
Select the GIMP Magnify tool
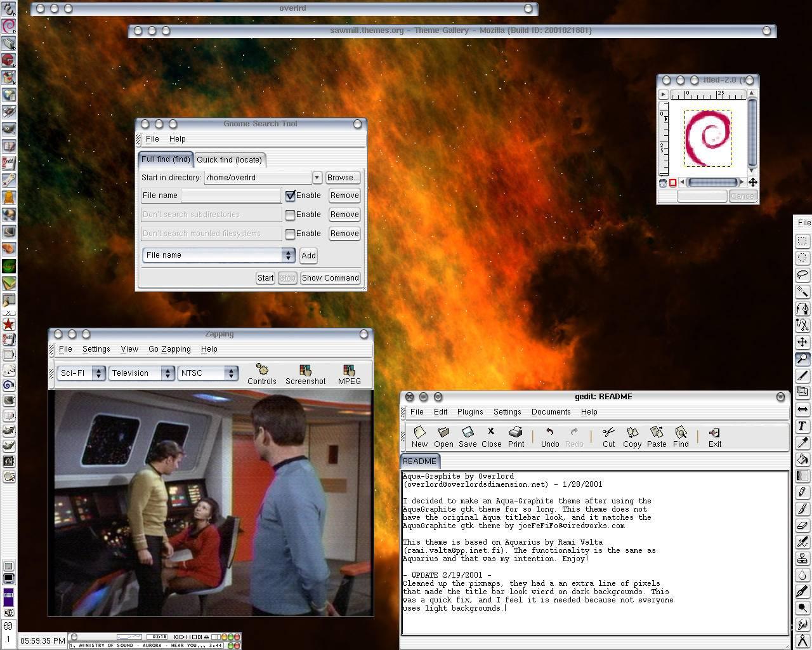802,359
